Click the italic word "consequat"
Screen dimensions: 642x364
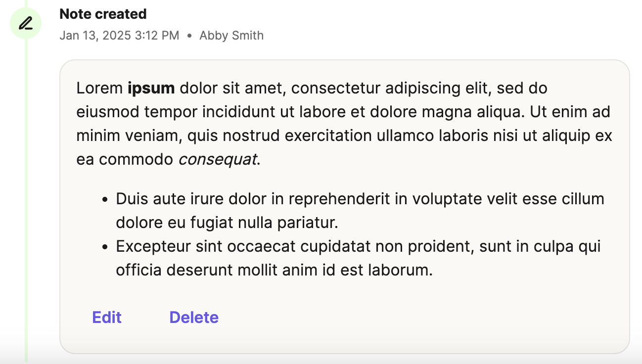[x=218, y=160]
